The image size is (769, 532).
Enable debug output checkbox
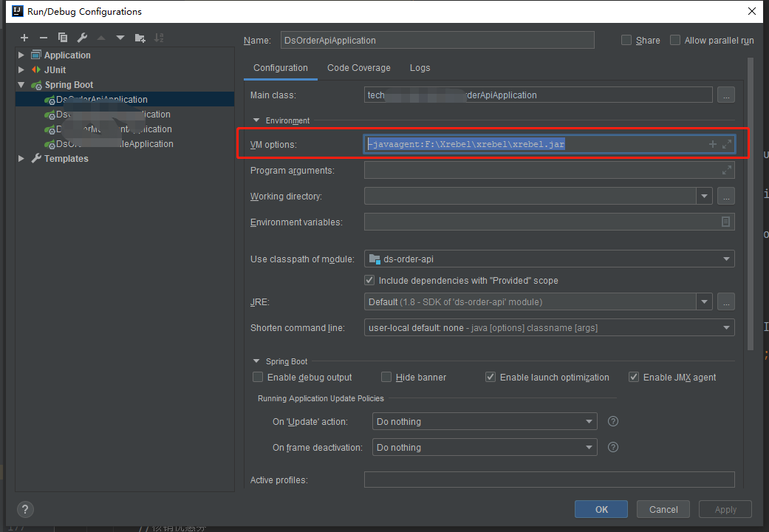258,377
